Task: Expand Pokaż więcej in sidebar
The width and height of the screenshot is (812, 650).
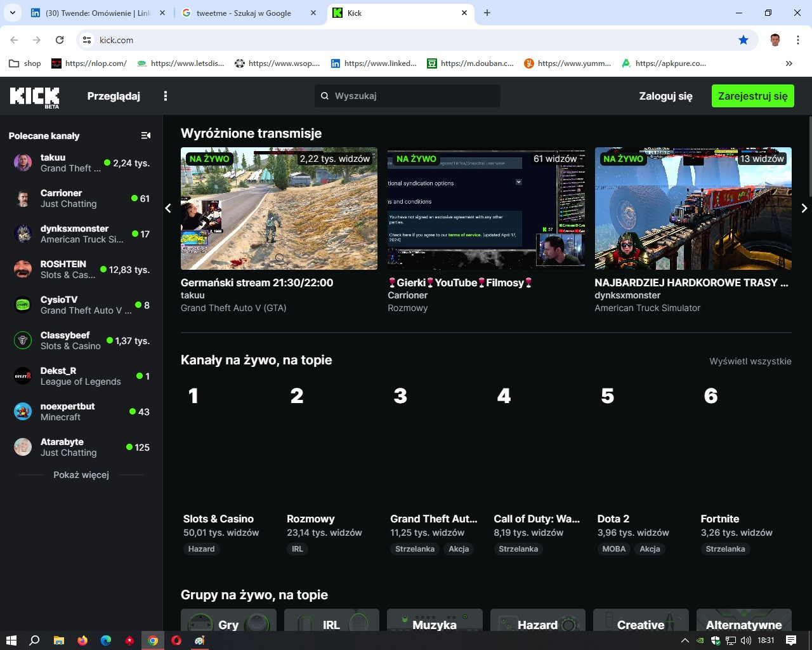Action: pos(81,475)
